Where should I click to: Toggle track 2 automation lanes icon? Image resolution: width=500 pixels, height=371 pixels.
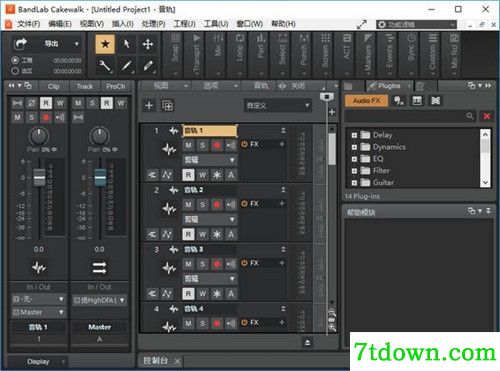point(167,234)
